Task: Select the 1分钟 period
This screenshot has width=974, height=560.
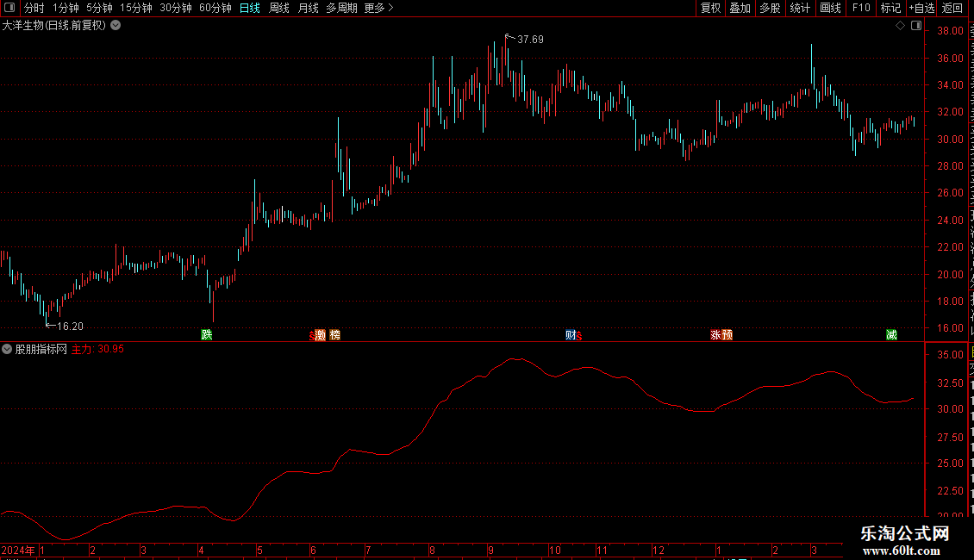Action: coord(66,8)
